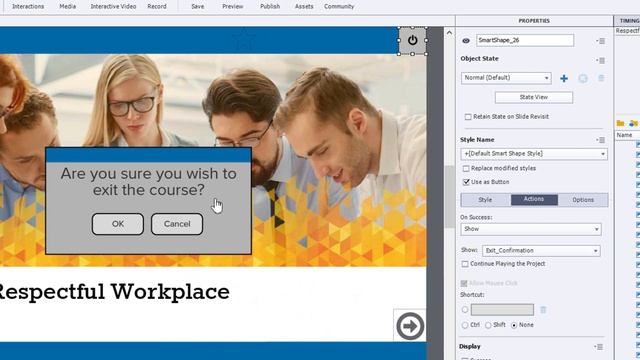640x360 pixels.
Task: Open the Default Smart Shape Style dropdown
Action: (x=534, y=154)
